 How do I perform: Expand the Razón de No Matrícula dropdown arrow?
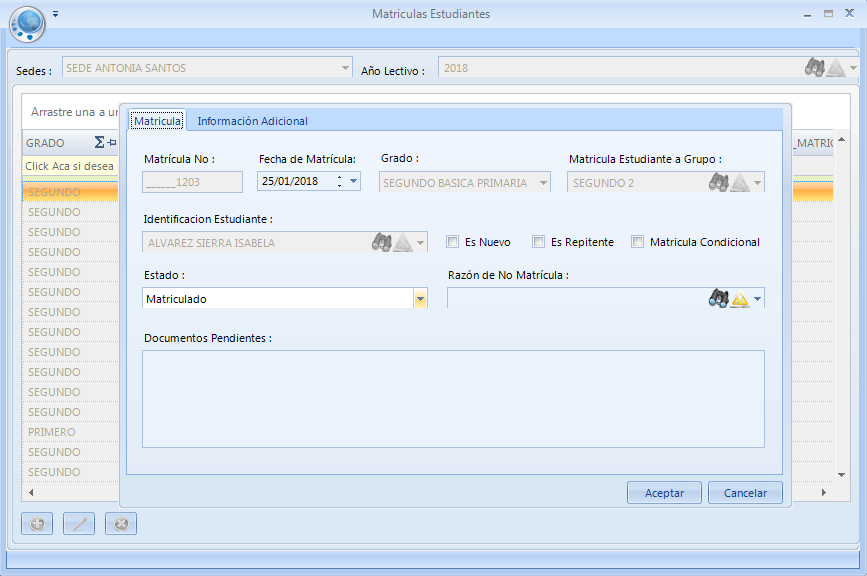[x=757, y=299]
